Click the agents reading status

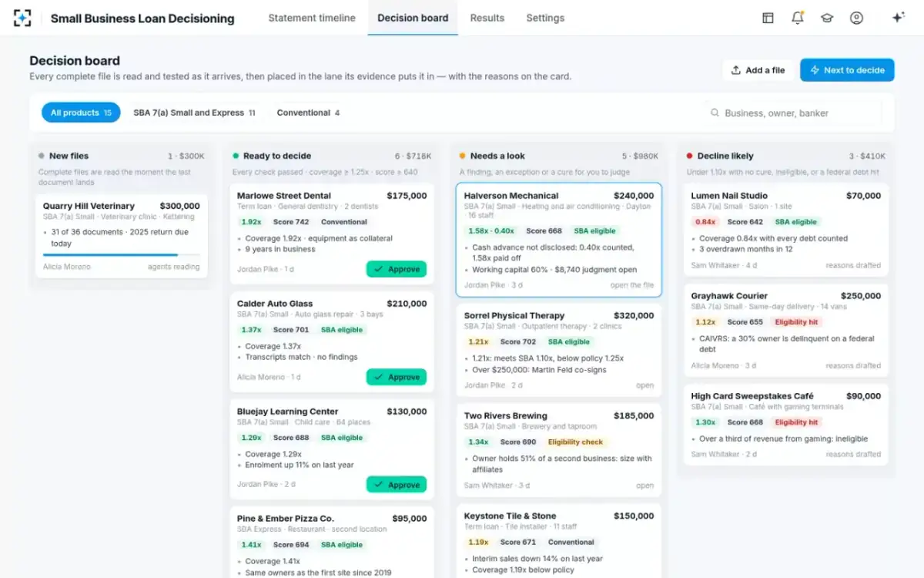point(173,267)
